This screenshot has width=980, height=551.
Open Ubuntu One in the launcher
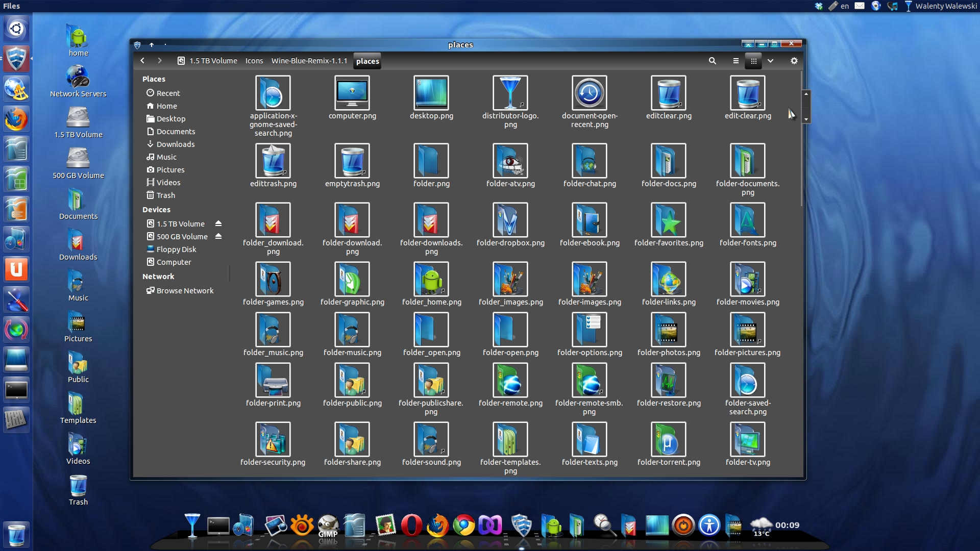[x=16, y=269]
